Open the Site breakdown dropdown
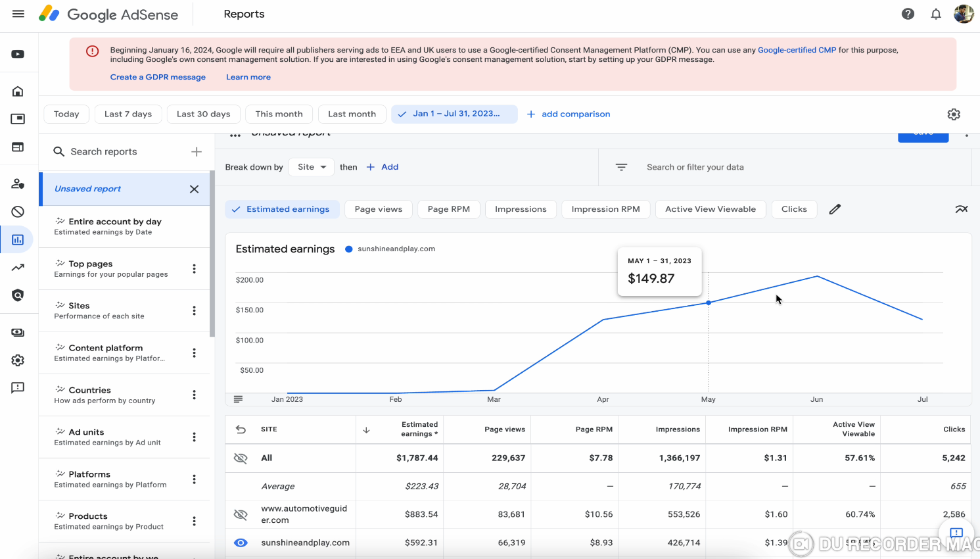This screenshot has height=559, width=980. (312, 167)
